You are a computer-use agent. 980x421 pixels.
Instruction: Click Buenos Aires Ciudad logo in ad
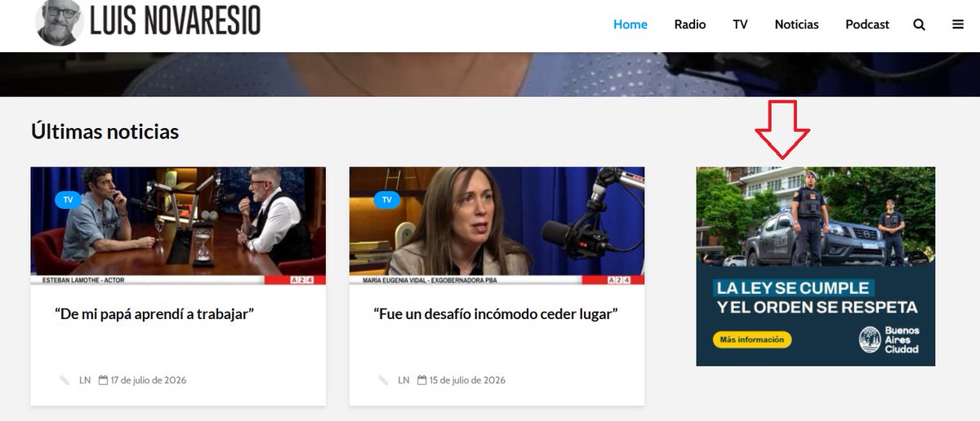889,339
